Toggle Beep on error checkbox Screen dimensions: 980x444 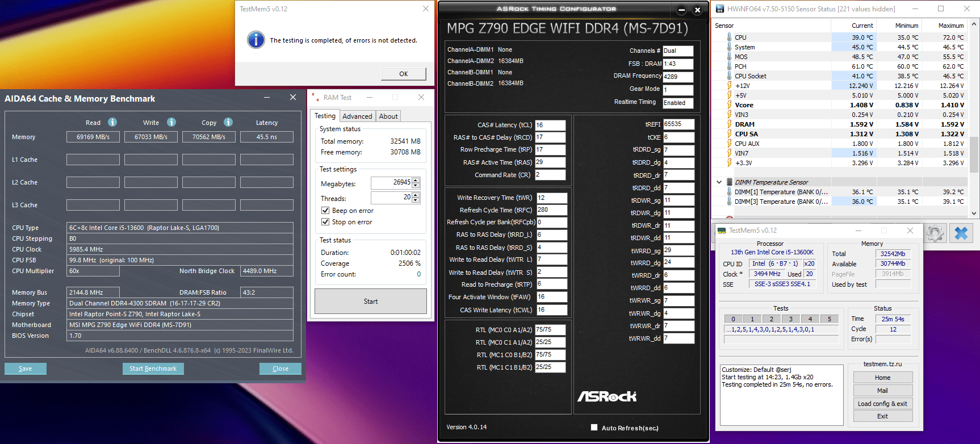point(325,211)
